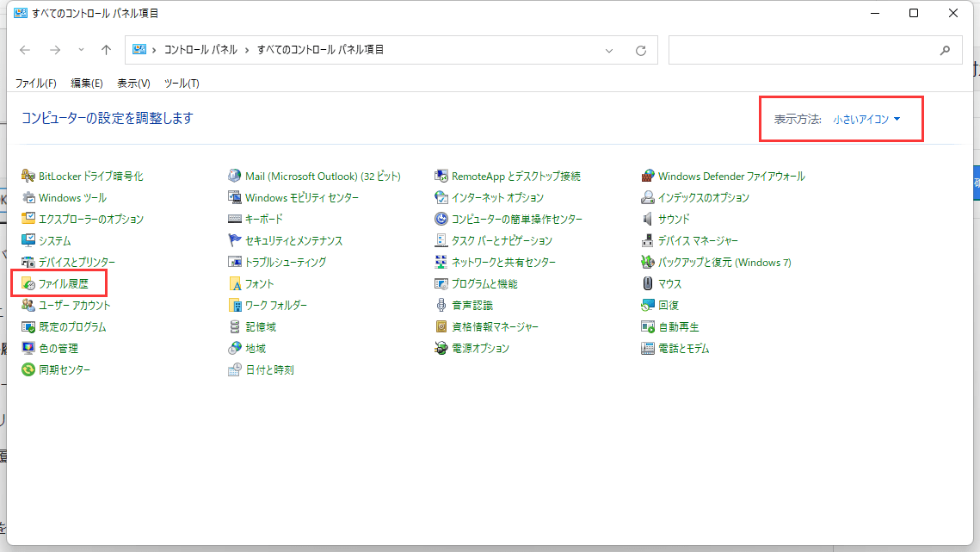Viewport: 980px width, 552px height.
Task: Click the ユーザー アカウント link
Action: pyautogui.click(x=75, y=305)
